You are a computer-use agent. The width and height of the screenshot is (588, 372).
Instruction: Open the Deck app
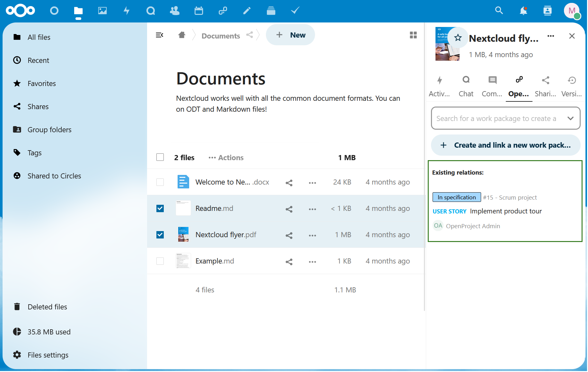pyautogui.click(x=271, y=11)
